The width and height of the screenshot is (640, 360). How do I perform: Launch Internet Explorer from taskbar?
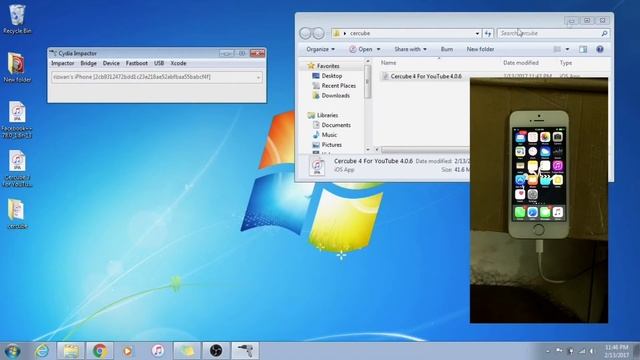(x=42, y=351)
